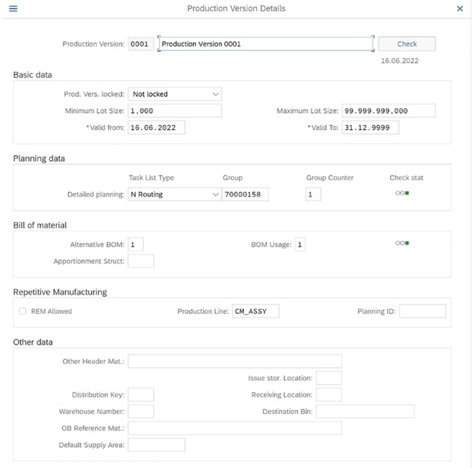Click the Check button
The height and width of the screenshot is (468, 476).
407,44
